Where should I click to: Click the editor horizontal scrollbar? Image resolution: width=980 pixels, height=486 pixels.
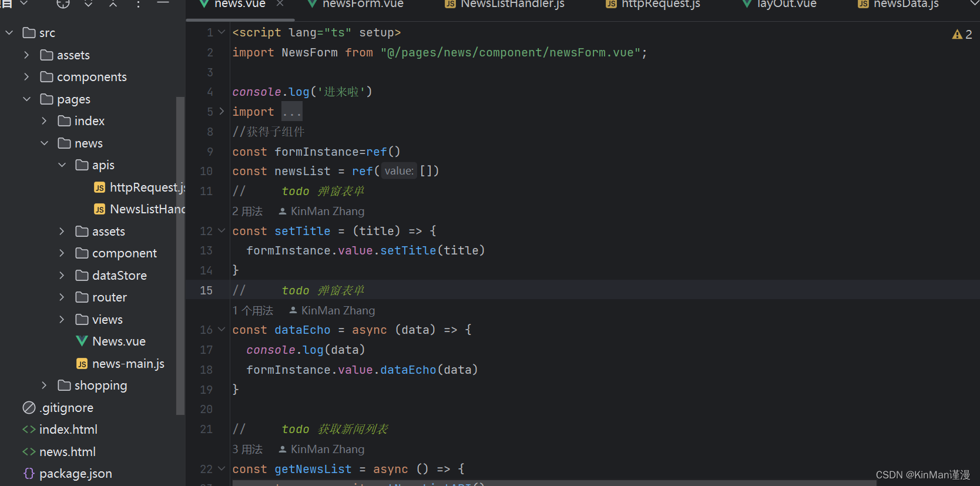(x=554, y=483)
